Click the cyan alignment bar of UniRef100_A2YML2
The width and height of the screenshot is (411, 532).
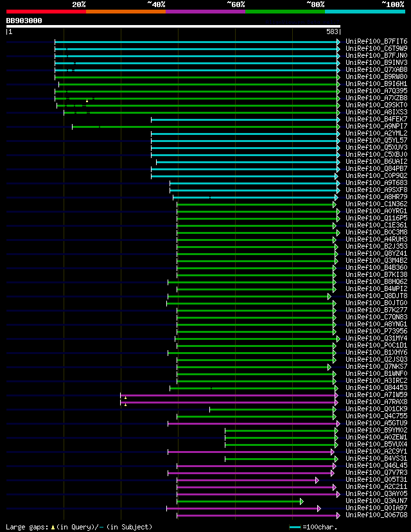pos(245,134)
